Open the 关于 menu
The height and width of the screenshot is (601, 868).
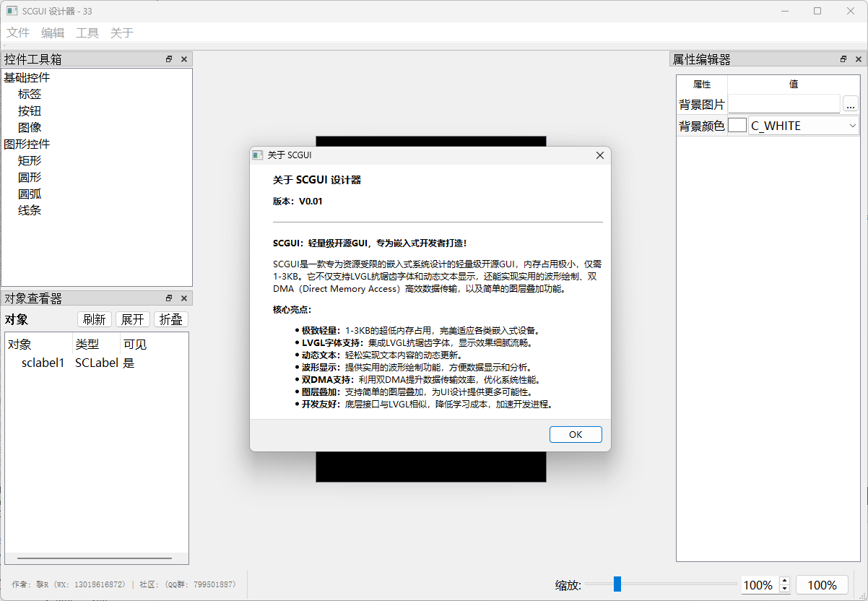point(122,33)
